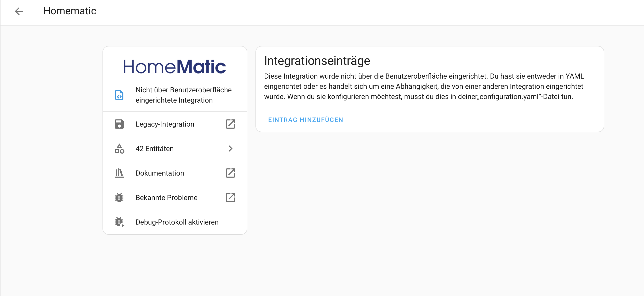644x296 pixels.
Task: Click the HomeMatic logo
Action: [x=175, y=67]
